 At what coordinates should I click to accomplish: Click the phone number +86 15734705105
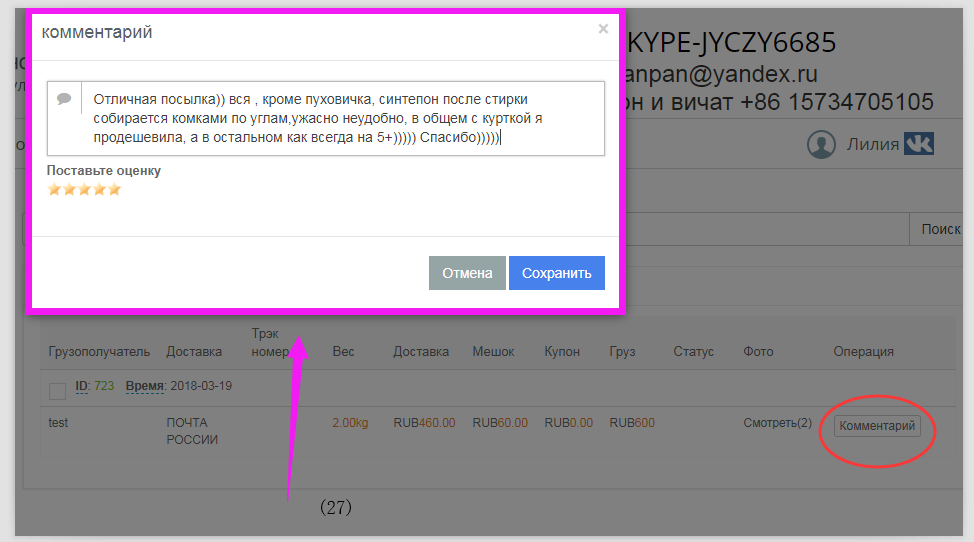tap(837, 102)
